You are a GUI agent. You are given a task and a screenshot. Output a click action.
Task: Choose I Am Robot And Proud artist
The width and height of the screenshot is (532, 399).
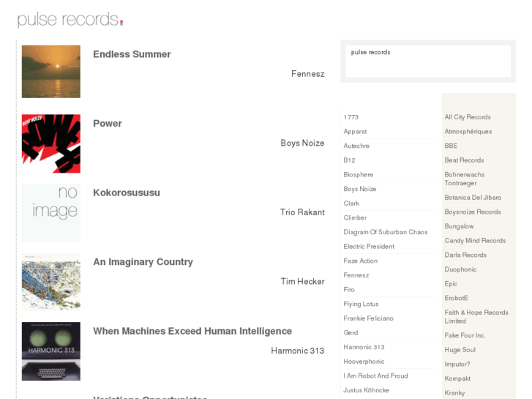pyautogui.click(x=375, y=376)
